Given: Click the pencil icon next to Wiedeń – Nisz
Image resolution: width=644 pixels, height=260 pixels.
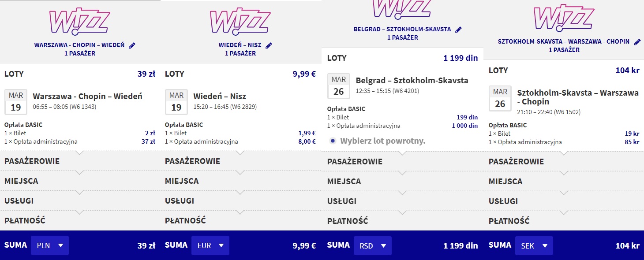Looking at the screenshot, I should pyautogui.click(x=269, y=45).
